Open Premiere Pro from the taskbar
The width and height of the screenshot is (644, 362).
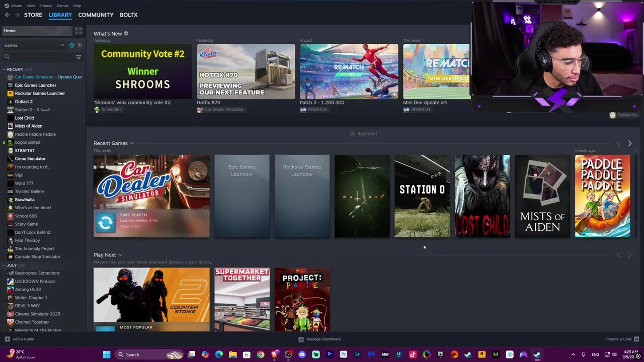(x=330, y=355)
